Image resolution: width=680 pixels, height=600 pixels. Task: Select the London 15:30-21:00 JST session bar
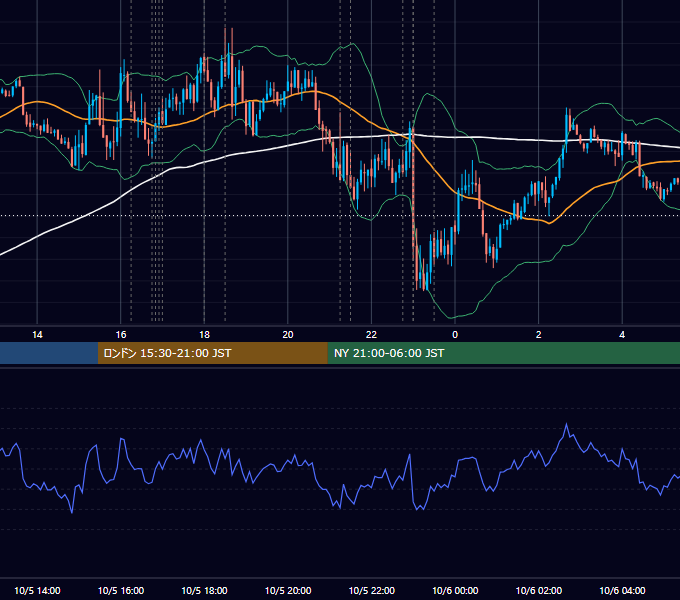point(212,353)
